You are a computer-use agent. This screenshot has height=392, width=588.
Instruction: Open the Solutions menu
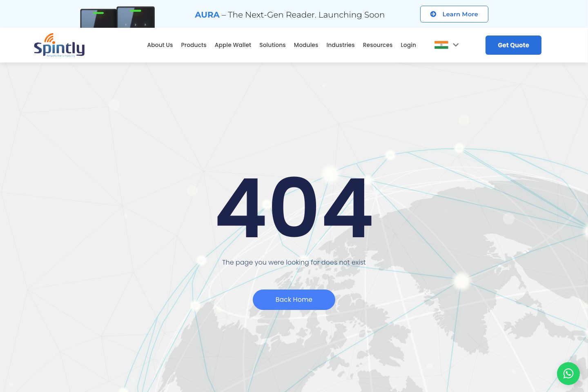click(x=272, y=45)
